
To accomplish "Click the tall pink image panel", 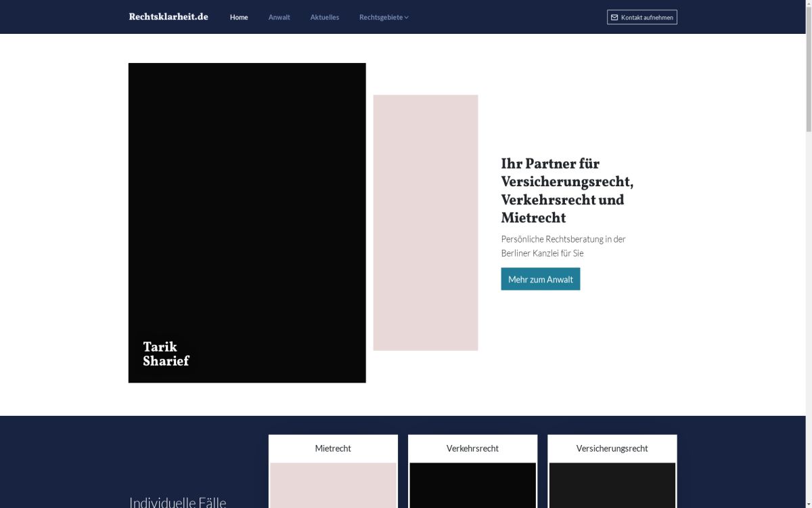I will [426, 222].
